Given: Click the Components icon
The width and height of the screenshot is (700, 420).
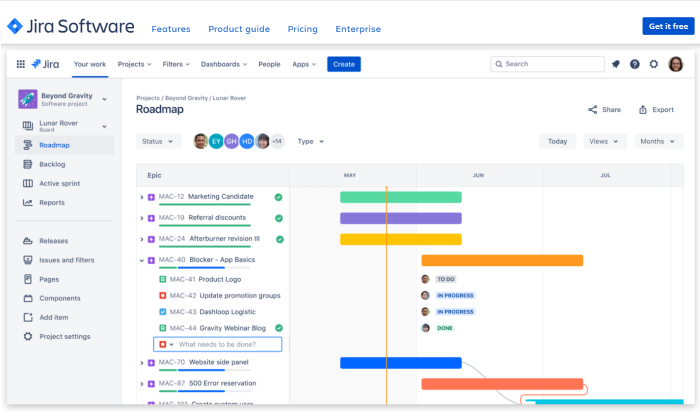Looking at the screenshot, I should point(28,298).
